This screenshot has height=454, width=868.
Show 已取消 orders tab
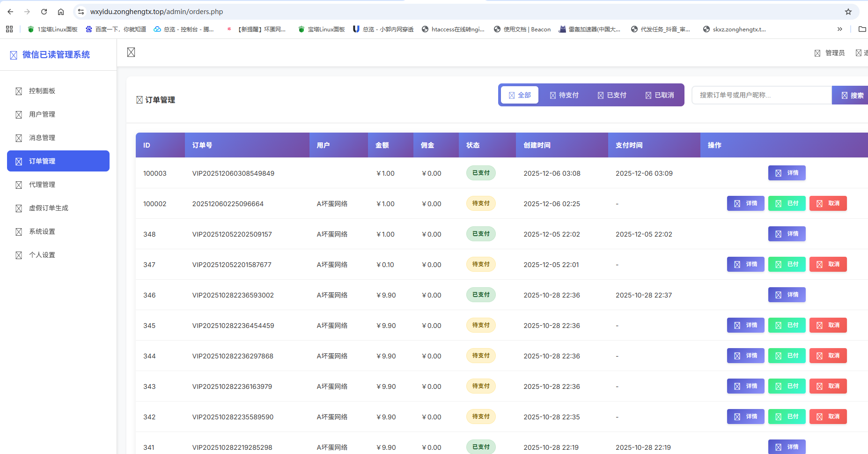tap(660, 95)
